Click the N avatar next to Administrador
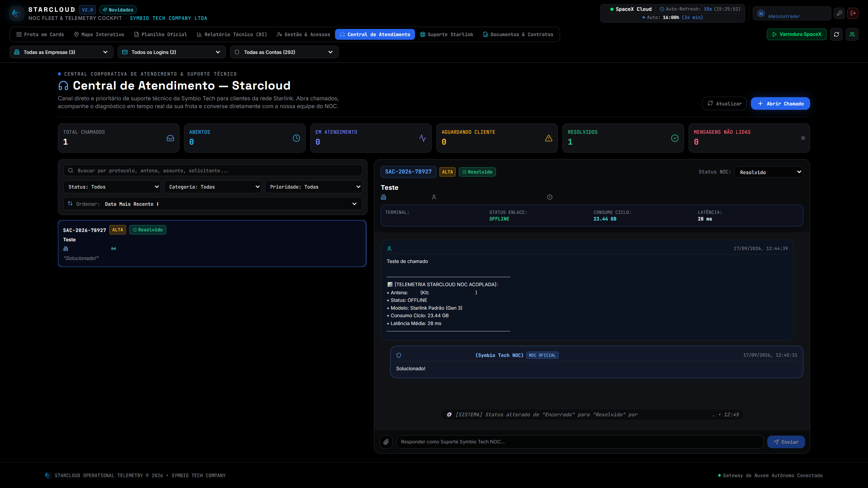 coord(761,14)
